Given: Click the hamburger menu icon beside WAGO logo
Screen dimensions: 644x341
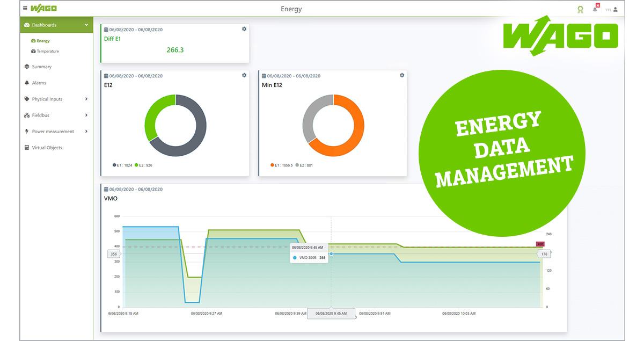Looking at the screenshot, I should (25, 9).
